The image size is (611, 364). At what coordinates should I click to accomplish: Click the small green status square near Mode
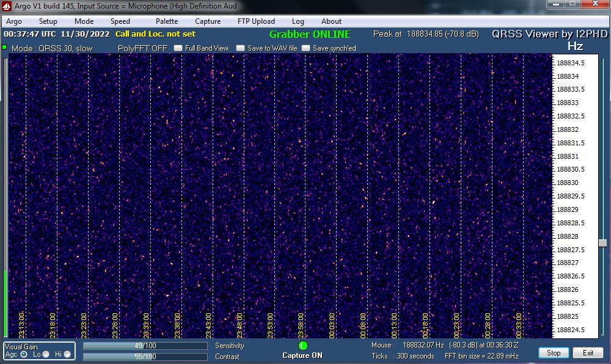click(x=4, y=47)
